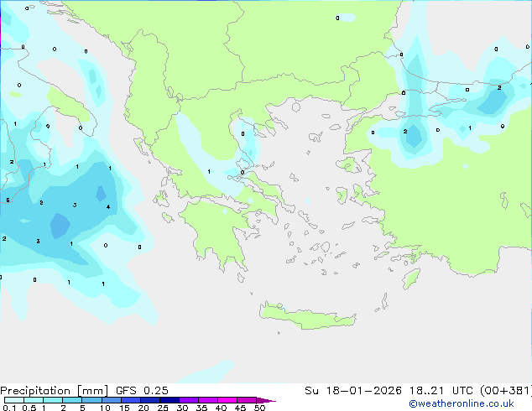Click the '(00+381)' forecast offset text
The image size is (532, 411).
click(506, 391)
